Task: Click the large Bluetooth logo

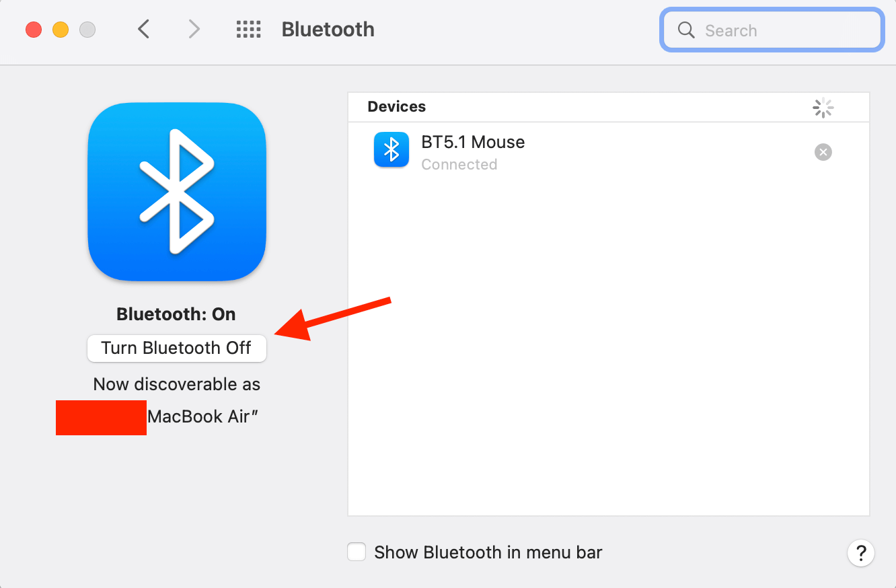Action: 177,192
